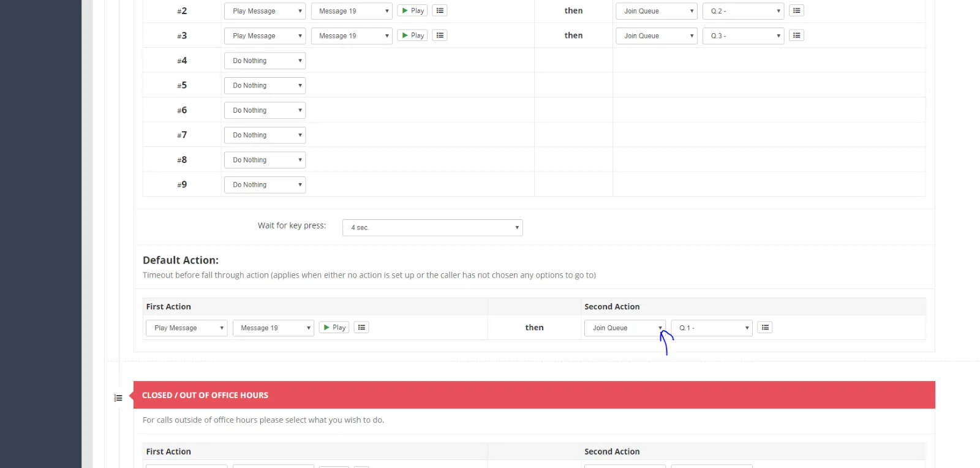Play Message 19 in row #2
Screen dimensions: 980x468
(413, 10)
